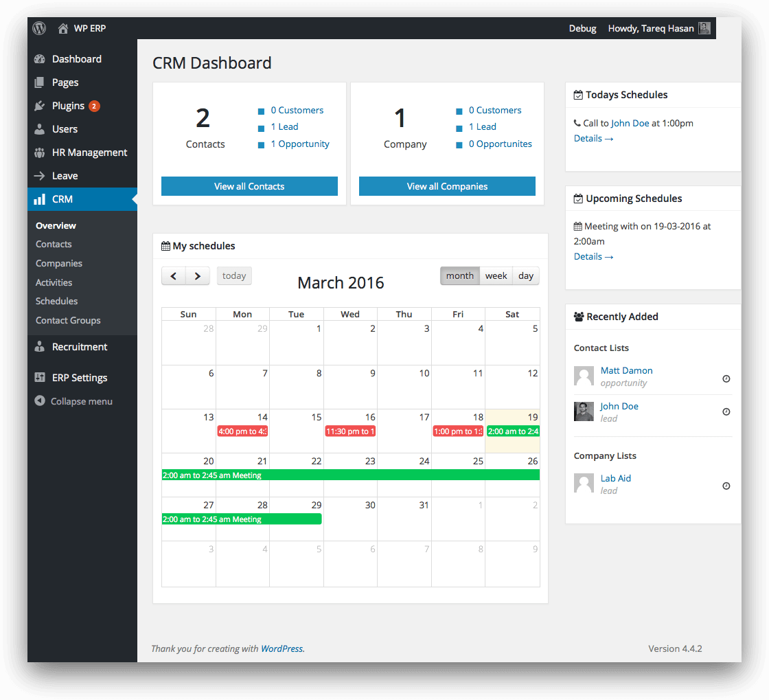This screenshot has height=700, width=769.
Task: Switch calendar to week view
Action: click(x=496, y=276)
